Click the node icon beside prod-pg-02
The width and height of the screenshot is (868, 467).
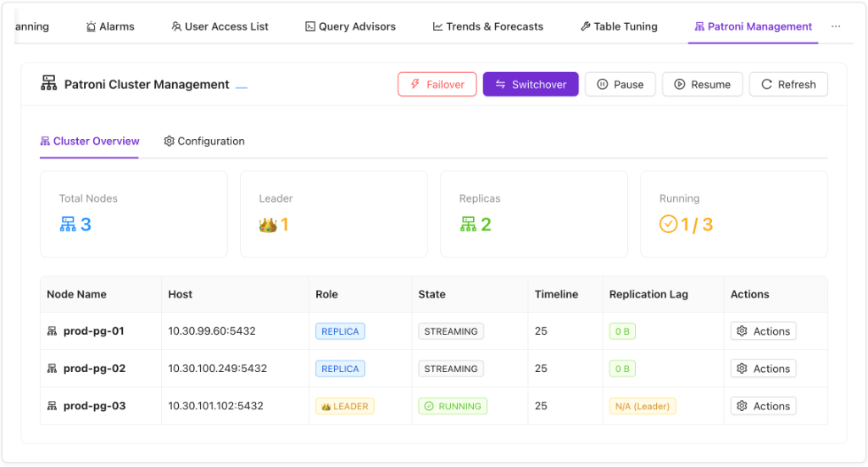coord(52,369)
